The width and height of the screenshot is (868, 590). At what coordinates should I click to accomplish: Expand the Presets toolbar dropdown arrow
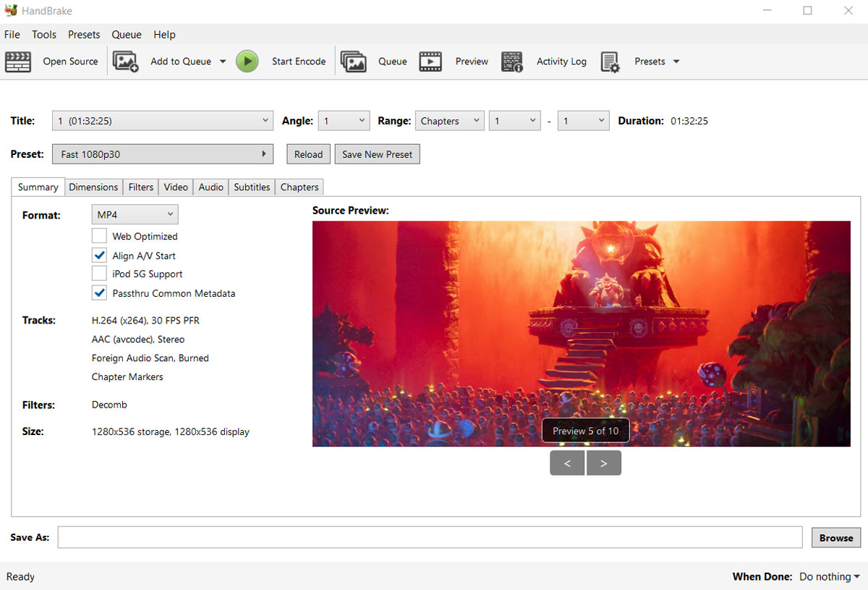pyautogui.click(x=676, y=62)
